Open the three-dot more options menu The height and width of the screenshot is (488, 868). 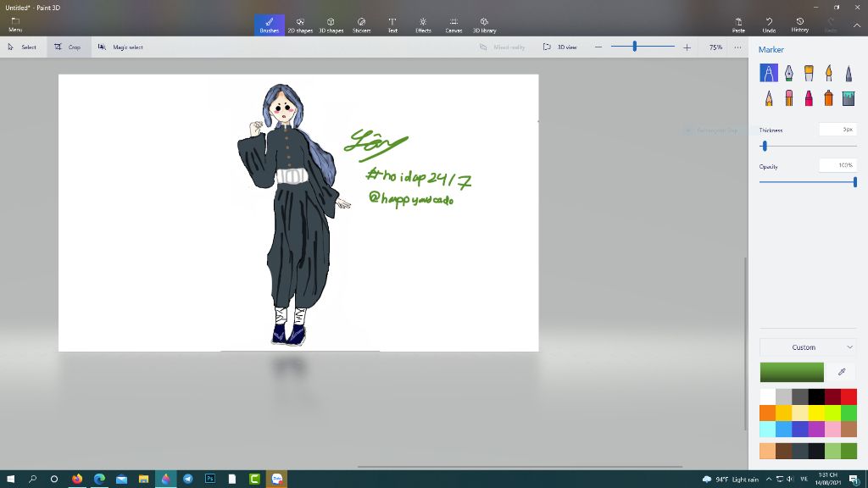pyautogui.click(x=738, y=47)
